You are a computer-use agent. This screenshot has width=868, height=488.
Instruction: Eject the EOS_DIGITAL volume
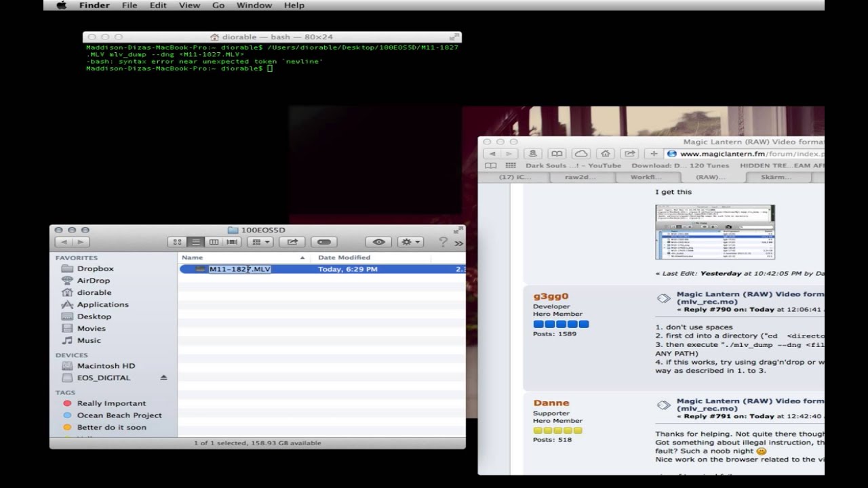163,378
